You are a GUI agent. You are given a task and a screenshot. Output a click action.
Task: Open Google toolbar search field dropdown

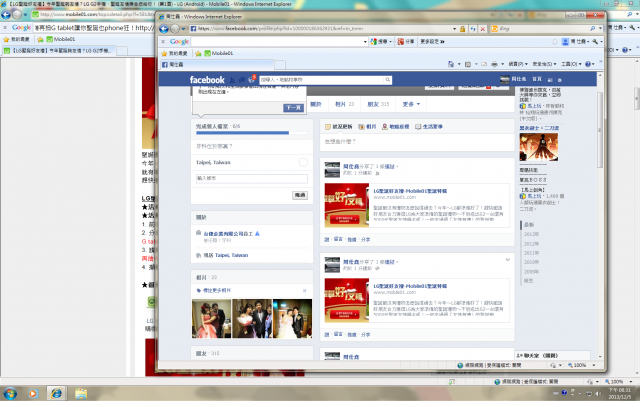pyautogui.click(x=365, y=42)
